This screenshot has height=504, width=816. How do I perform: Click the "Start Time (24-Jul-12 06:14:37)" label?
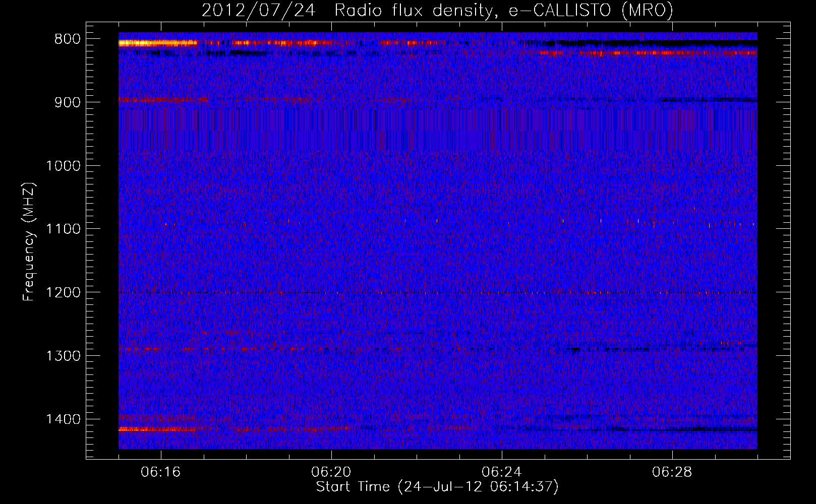tap(437, 487)
